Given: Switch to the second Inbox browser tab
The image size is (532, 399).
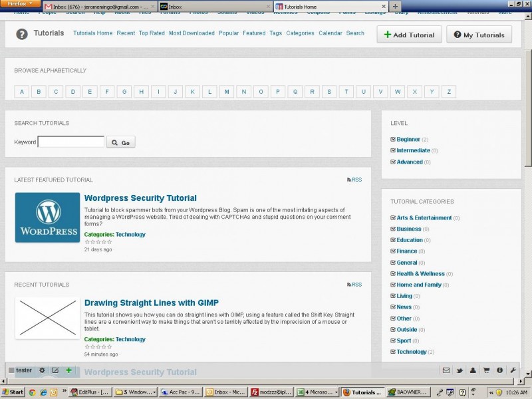Looking at the screenshot, I should tap(215, 7).
